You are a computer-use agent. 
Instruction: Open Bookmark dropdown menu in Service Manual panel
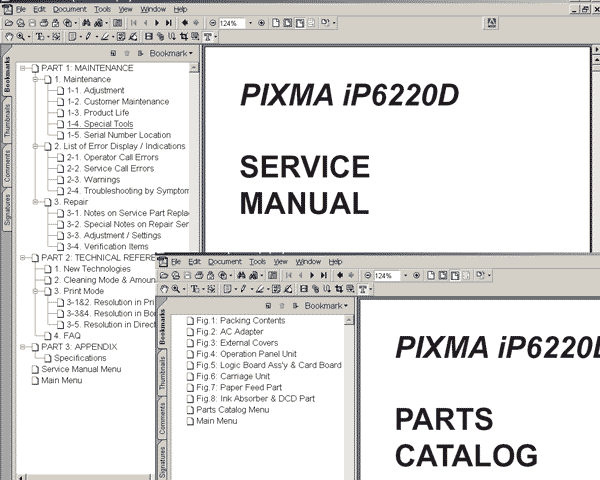[x=171, y=53]
